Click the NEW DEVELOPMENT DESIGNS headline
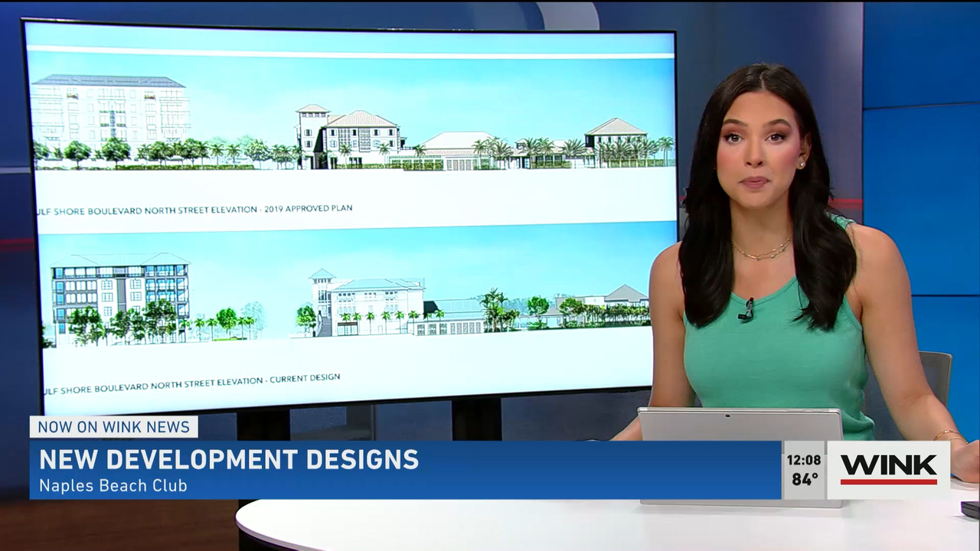980x551 pixels. click(x=229, y=460)
